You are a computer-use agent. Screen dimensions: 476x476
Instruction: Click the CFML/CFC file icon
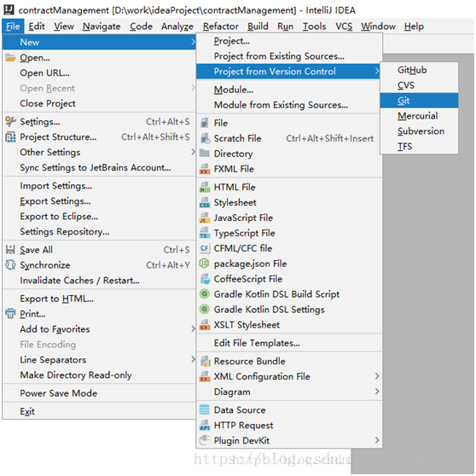pos(205,248)
